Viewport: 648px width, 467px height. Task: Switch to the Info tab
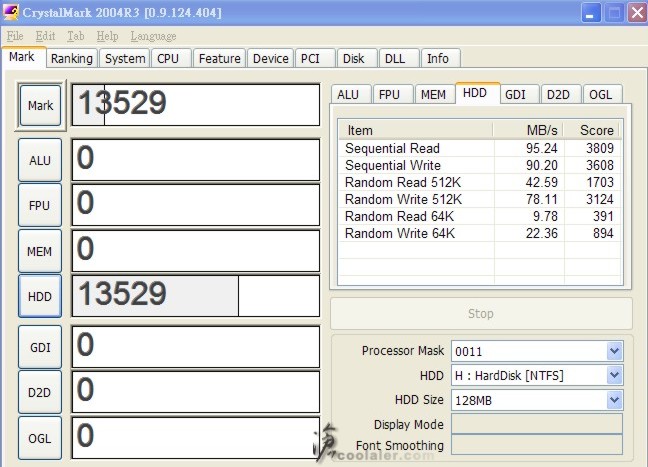[440, 58]
